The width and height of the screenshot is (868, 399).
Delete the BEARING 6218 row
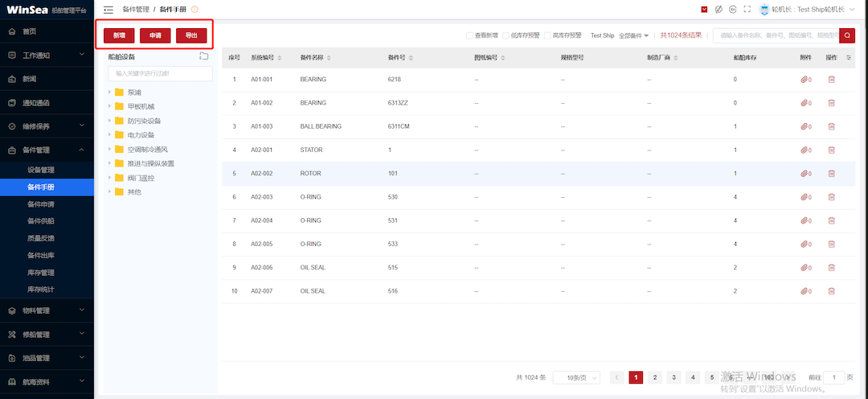831,80
